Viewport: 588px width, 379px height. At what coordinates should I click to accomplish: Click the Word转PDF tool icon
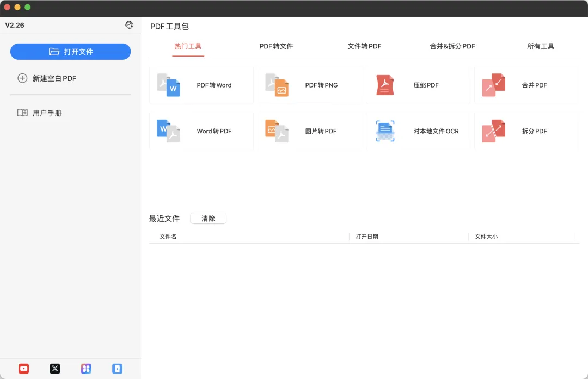tap(168, 131)
